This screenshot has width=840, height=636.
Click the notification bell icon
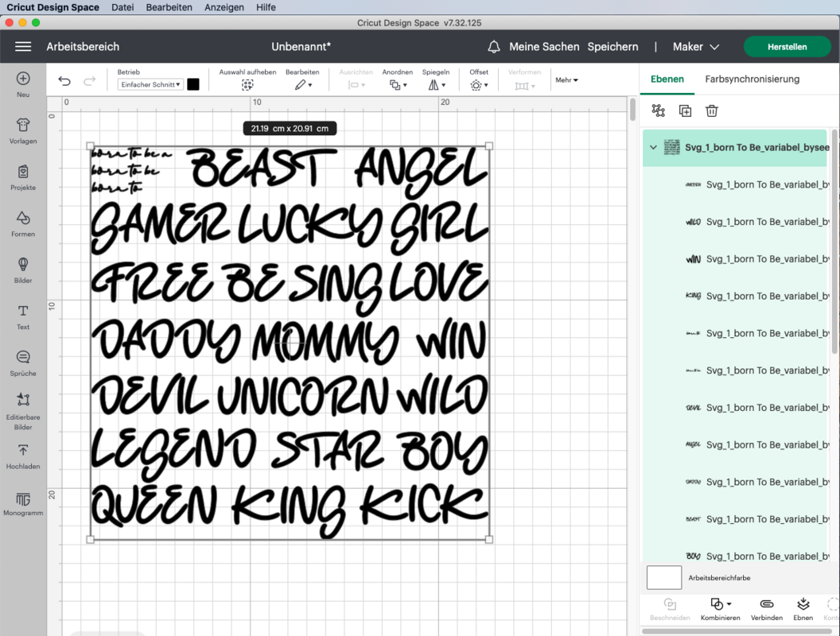coord(494,47)
